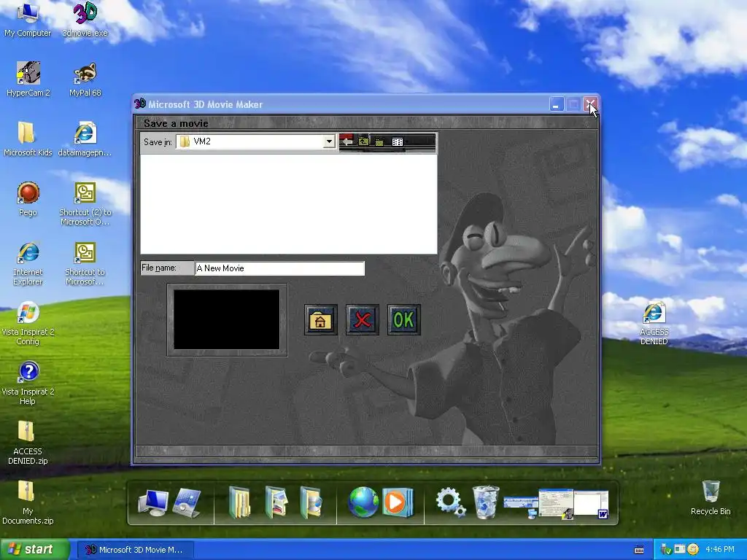Select MyPal 68 raccoon icon
The height and width of the screenshot is (560, 747).
85,79
